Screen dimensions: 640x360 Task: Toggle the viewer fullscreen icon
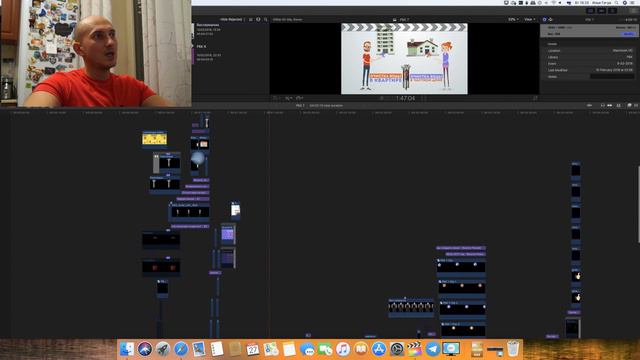[535, 98]
